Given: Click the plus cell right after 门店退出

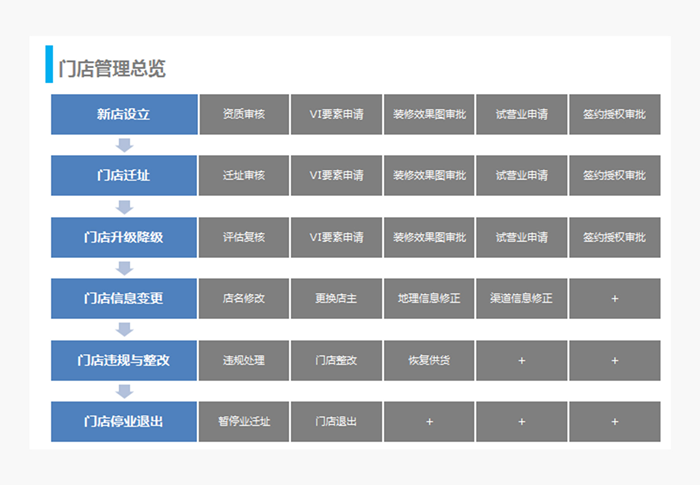Looking at the screenshot, I should click(429, 422).
